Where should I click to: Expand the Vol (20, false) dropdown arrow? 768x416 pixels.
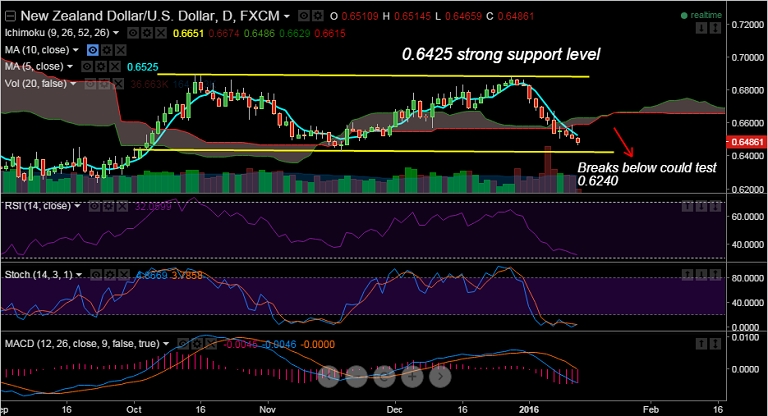tap(73, 84)
